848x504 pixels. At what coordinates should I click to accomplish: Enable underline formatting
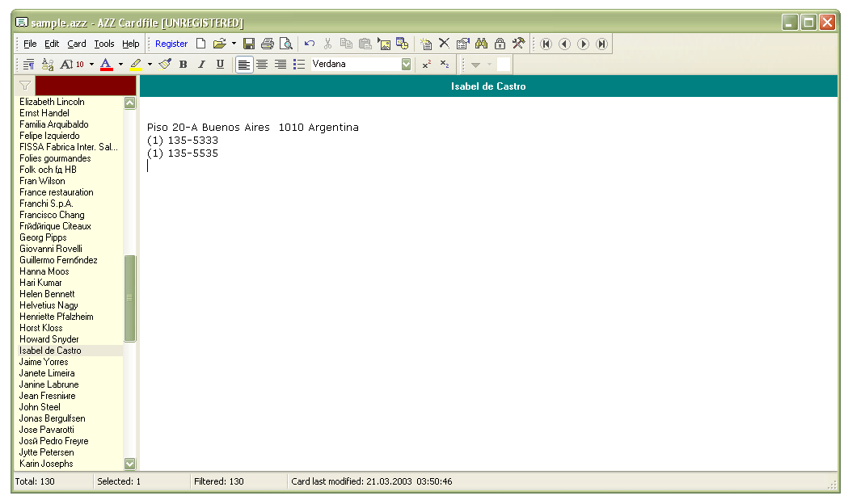219,64
